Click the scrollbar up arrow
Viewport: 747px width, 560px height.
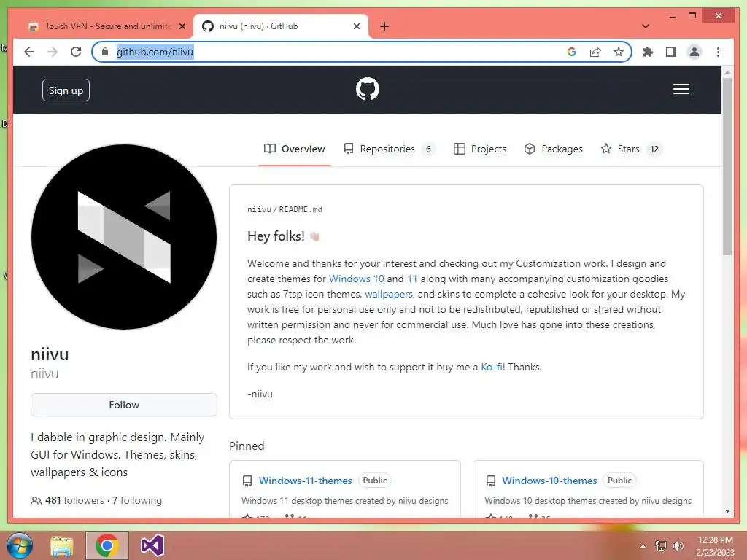point(727,72)
